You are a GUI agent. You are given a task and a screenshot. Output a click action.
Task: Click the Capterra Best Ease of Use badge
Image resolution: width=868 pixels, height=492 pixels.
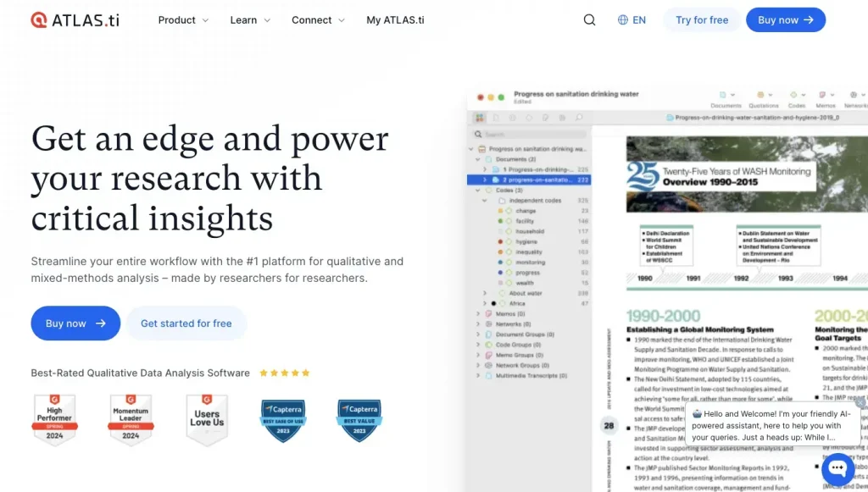[x=283, y=421]
